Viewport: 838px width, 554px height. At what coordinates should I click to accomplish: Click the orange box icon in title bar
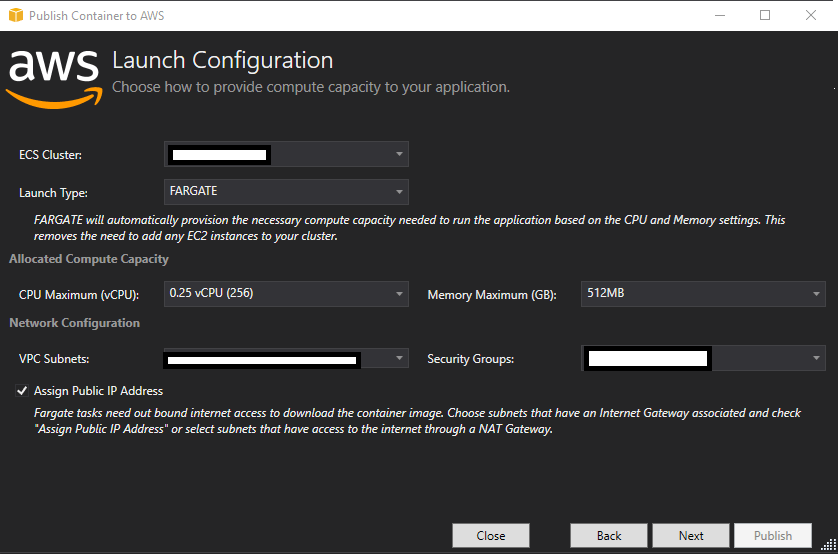(16, 15)
